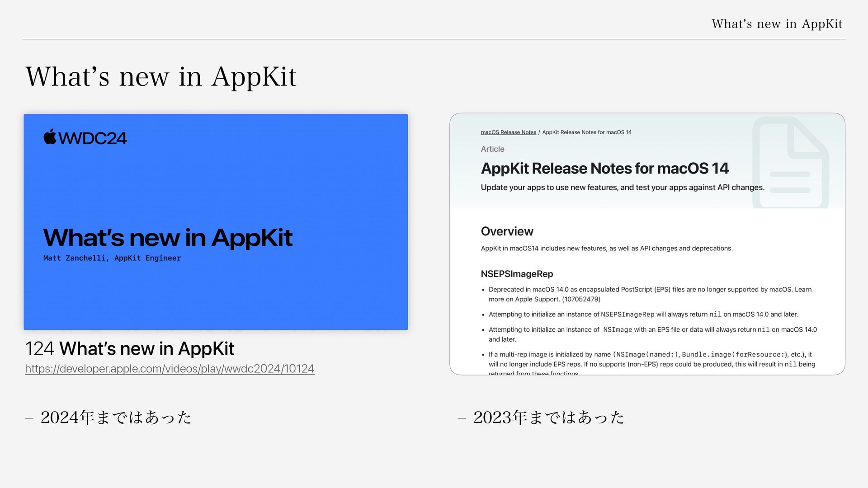
Task: Select the '124 What's new in AppKit' caption
Action: point(130,349)
